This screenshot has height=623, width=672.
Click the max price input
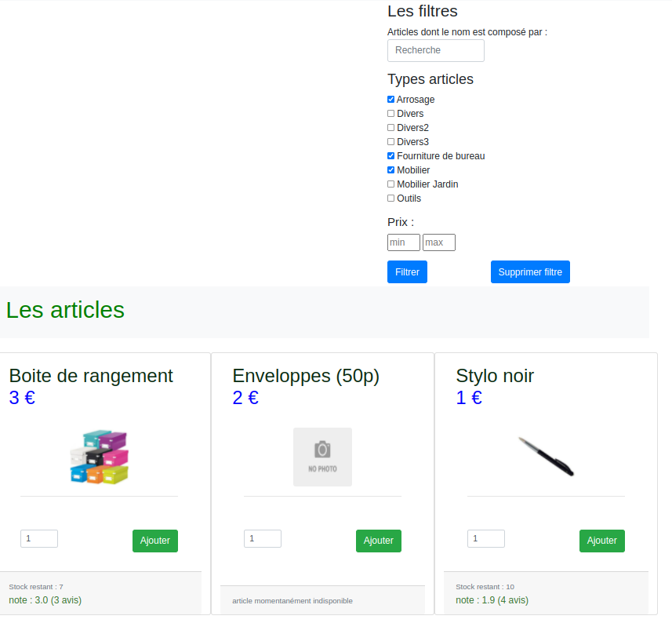point(439,242)
